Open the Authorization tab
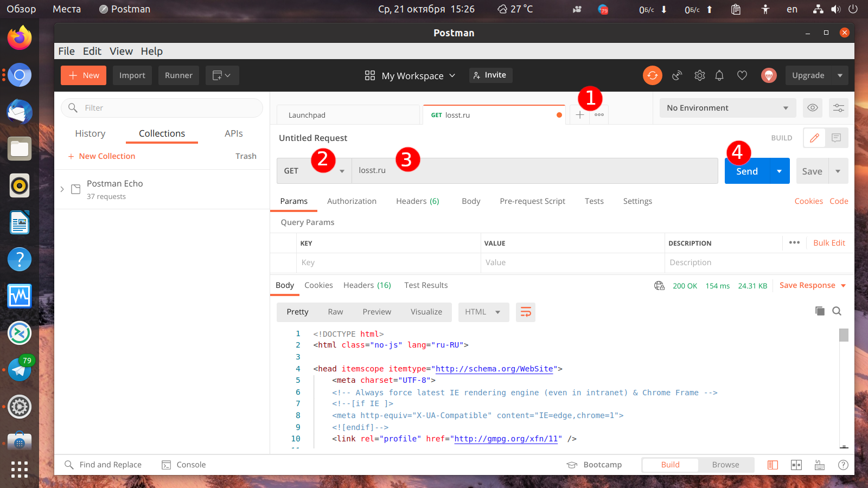Screen dimensions: 868x488 point(352,201)
